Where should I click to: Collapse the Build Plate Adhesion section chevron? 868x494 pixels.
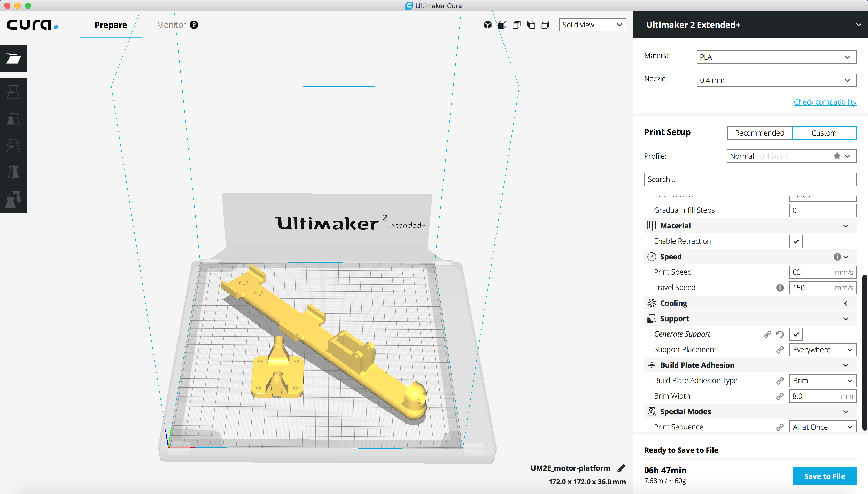[x=846, y=365]
